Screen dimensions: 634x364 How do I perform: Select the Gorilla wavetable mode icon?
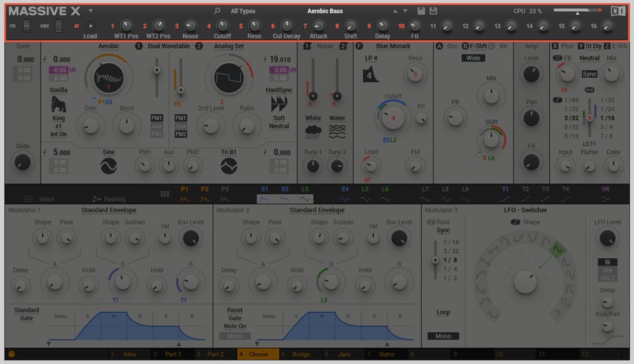(59, 104)
